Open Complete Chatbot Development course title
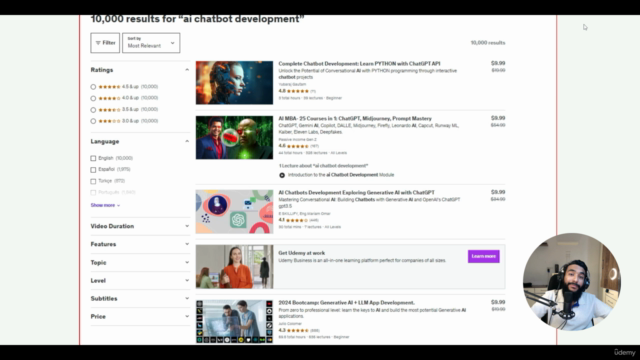This screenshot has height=360, width=640. 359,64
